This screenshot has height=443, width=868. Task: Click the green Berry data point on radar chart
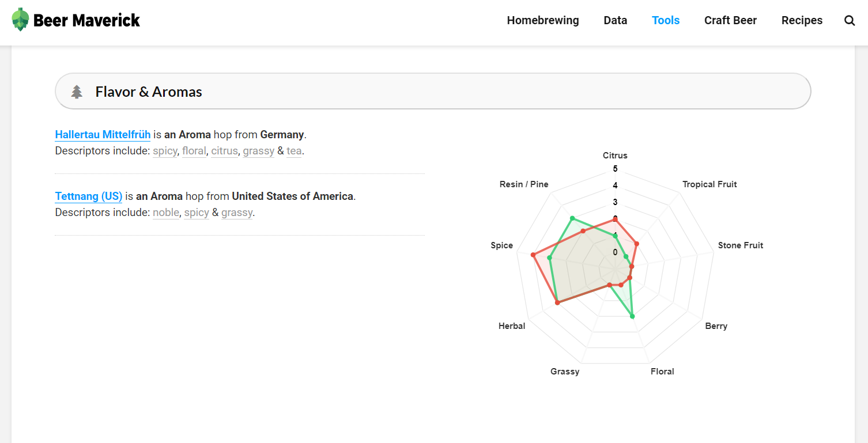(632, 315)
